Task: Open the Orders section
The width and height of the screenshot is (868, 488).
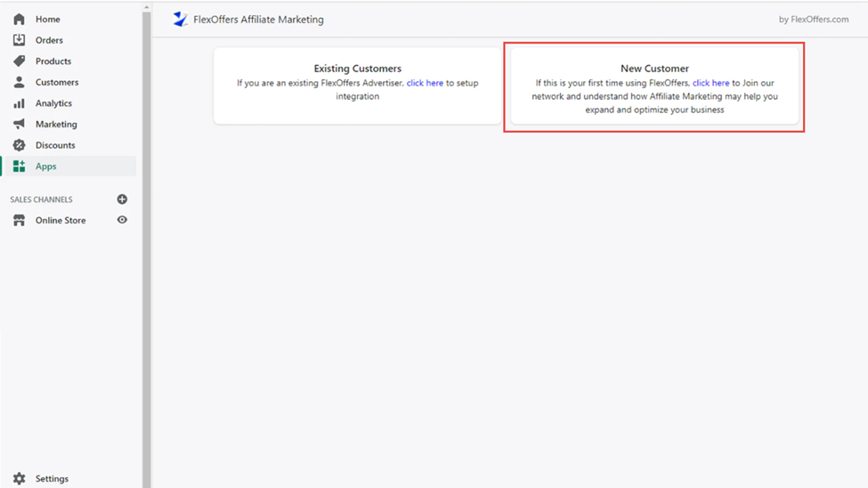Action: (49, 40)
